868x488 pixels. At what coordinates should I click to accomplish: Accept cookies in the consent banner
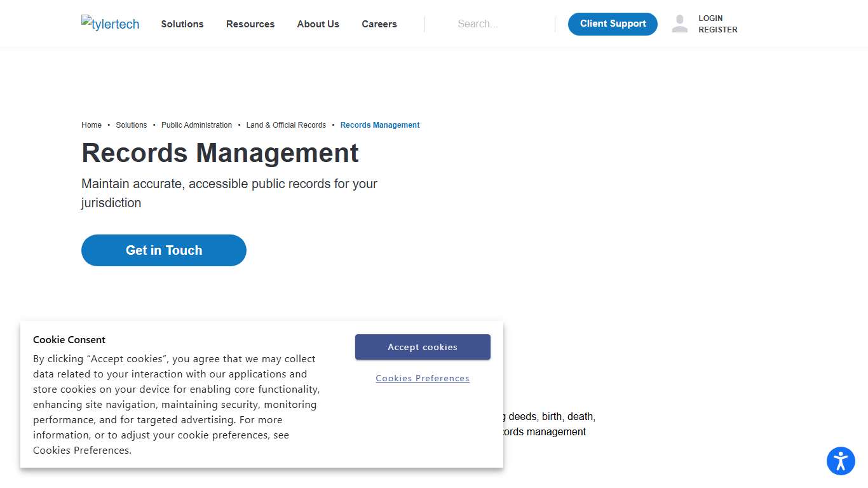(x=423, y=347)
